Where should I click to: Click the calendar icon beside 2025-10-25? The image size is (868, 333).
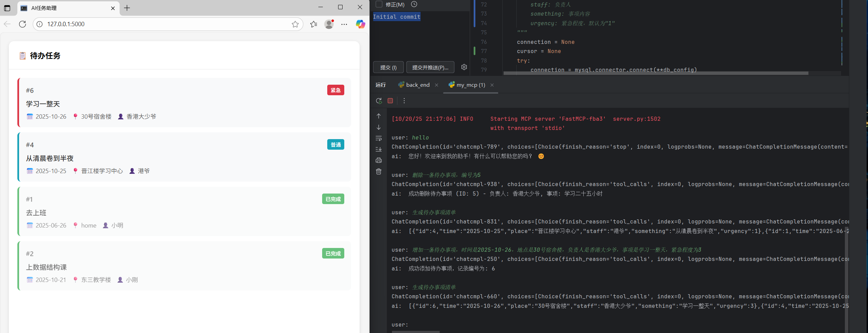[30, 171]
